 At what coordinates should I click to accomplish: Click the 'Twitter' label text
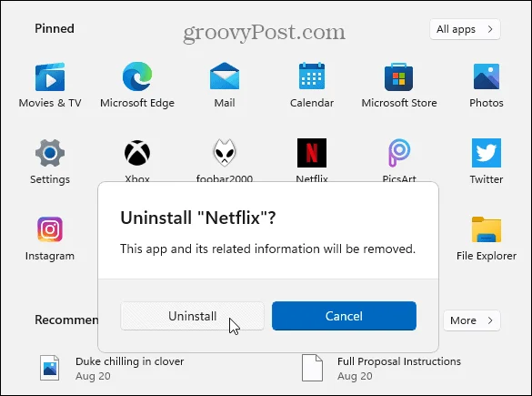(x=487, y=179)
